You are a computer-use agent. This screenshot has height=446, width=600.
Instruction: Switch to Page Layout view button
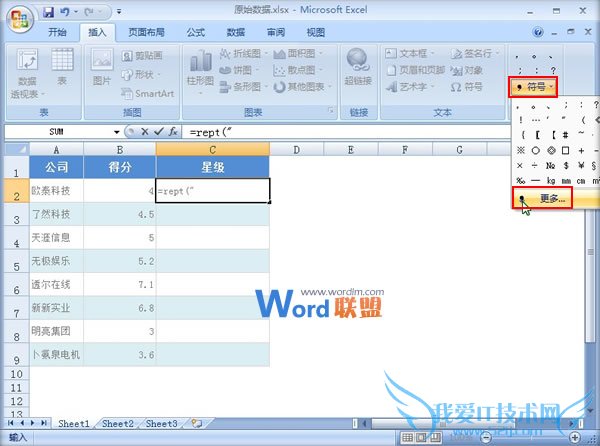[x=421, y=437]
